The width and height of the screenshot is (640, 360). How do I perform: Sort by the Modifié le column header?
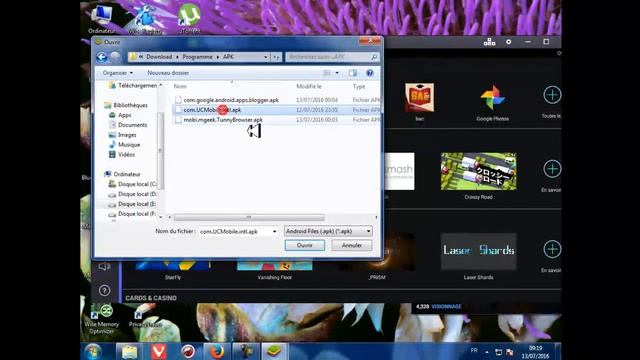pos(309,87)
